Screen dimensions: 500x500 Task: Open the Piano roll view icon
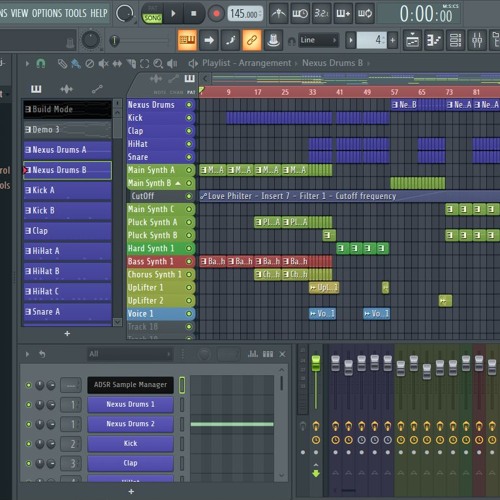[x=434, y=40]
